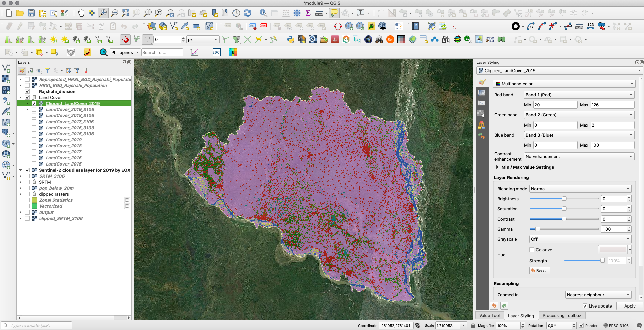Toggle the Live update checkbox
644x330 pixels.
pyautogui.click(x=585, y=306)
